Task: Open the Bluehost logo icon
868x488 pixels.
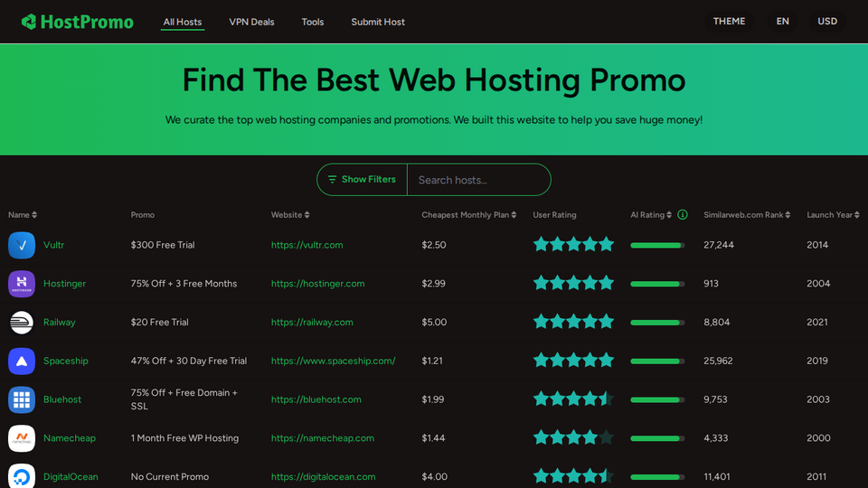Action: click(22, 399)
